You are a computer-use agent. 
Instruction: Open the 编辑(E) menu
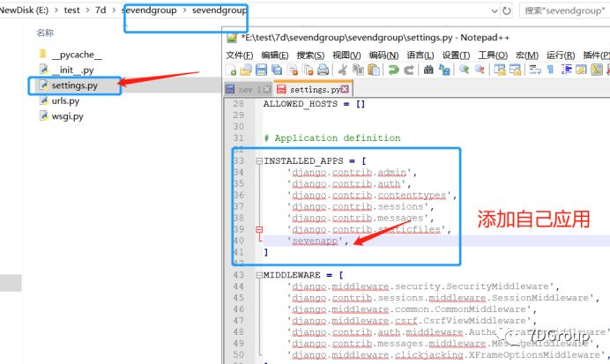click(275, 56)
